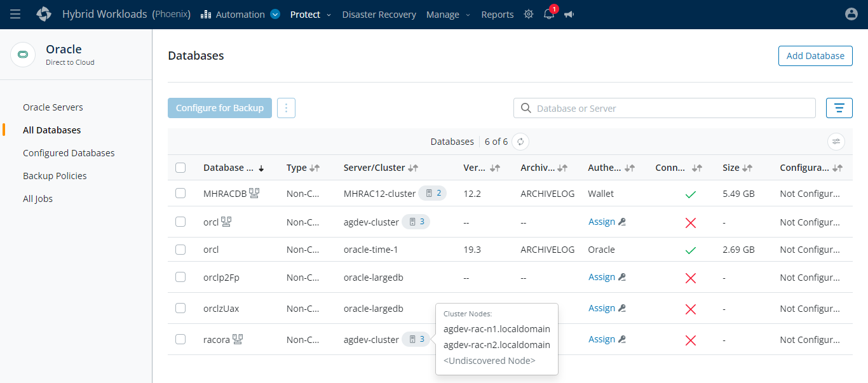
Task: Select the MHRACDB database checkbox
Action: [x=180, y=193]
